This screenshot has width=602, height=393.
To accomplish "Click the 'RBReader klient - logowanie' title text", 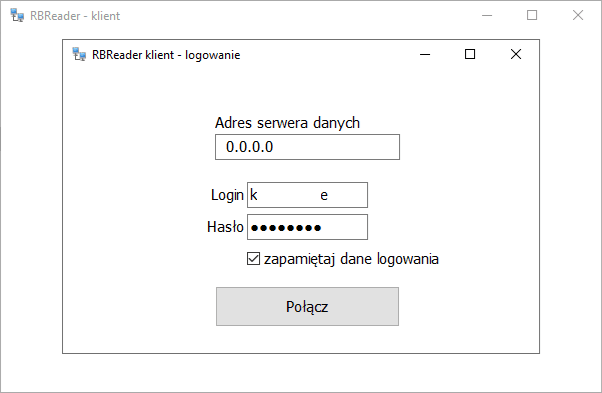I will coord(166,55).
